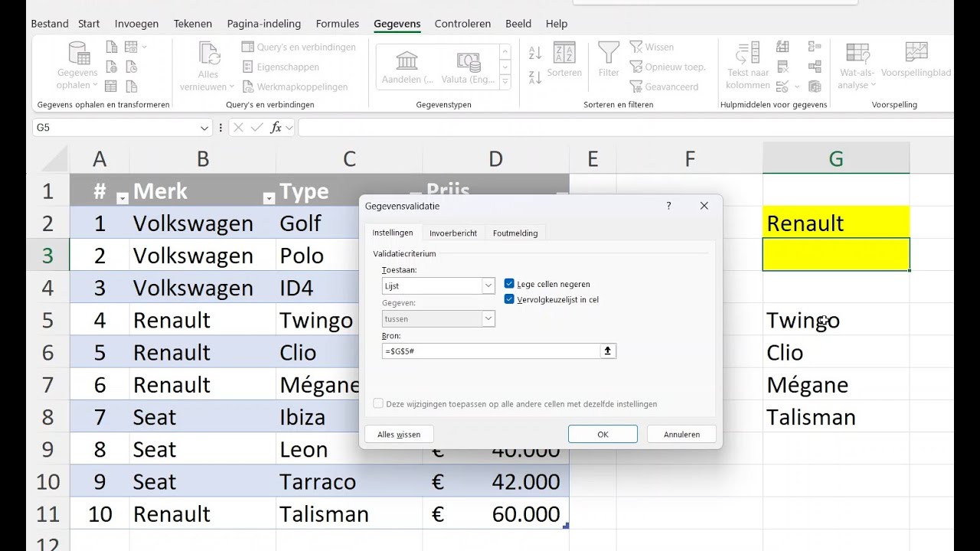Click the dialog help question mark

click(x=668, y=206)
